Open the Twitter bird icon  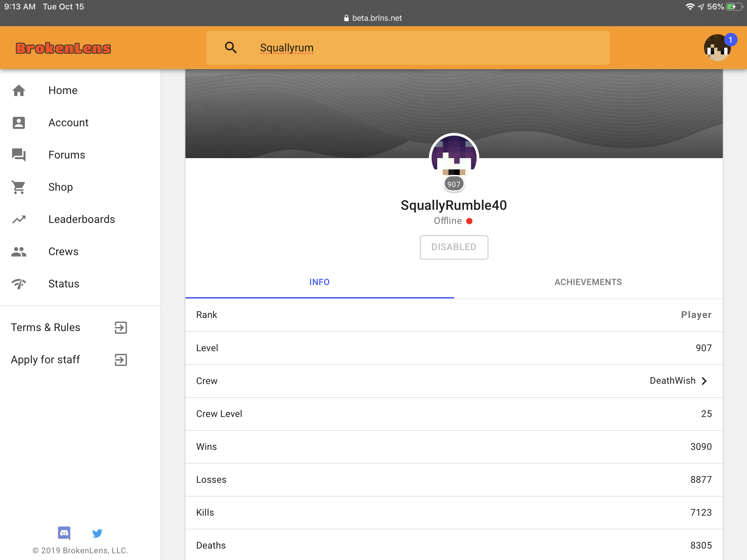click(x=97, y=533)
